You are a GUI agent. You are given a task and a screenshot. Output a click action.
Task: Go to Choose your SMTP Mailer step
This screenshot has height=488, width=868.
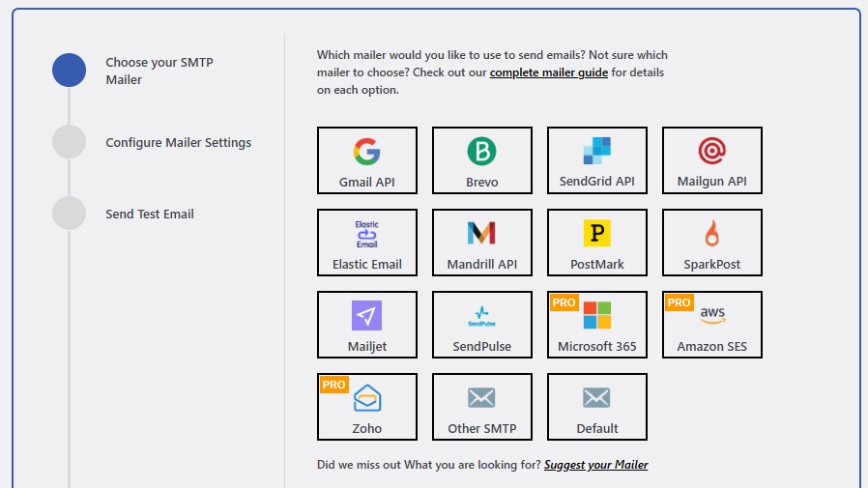point(159,71)
